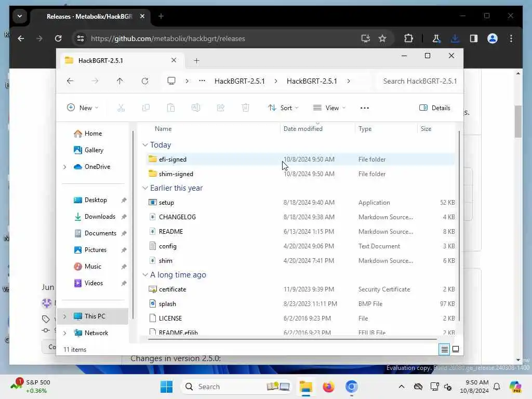Open Home in navigation pane
This screenshot has width=532, height=399.
94,134
